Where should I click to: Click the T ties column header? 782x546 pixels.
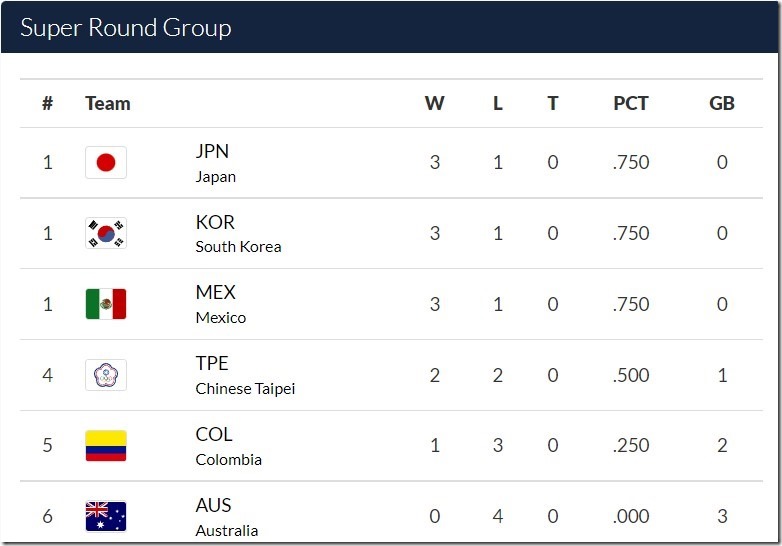553,103
